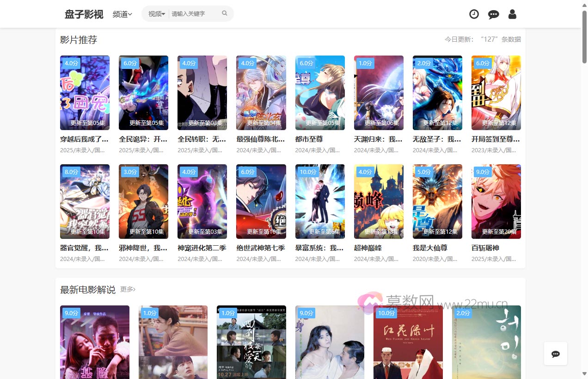Screen dimensions: 588x379
Task: Open the 神宠进化第二季 title link
Action: [202, 248]
